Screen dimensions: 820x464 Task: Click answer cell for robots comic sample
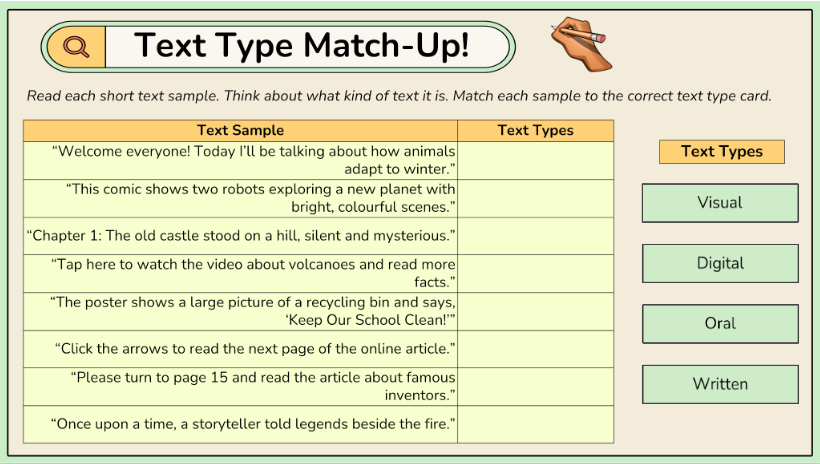coord(535,198)
